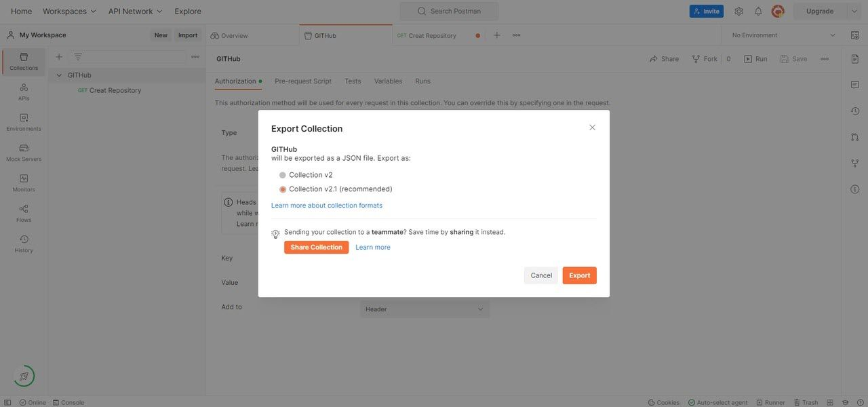This screenshot has width=868, height=407.
Task: Click the Export button
Action: pos(580,275)
